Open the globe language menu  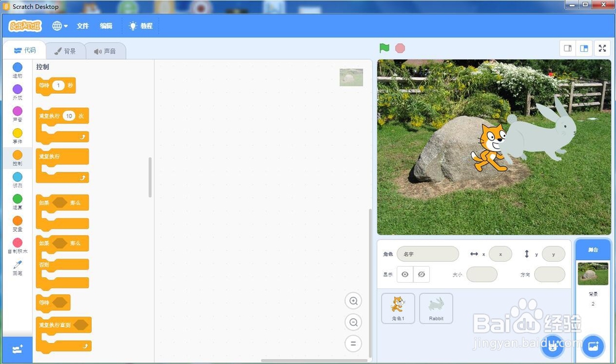(x=60, y=26)
